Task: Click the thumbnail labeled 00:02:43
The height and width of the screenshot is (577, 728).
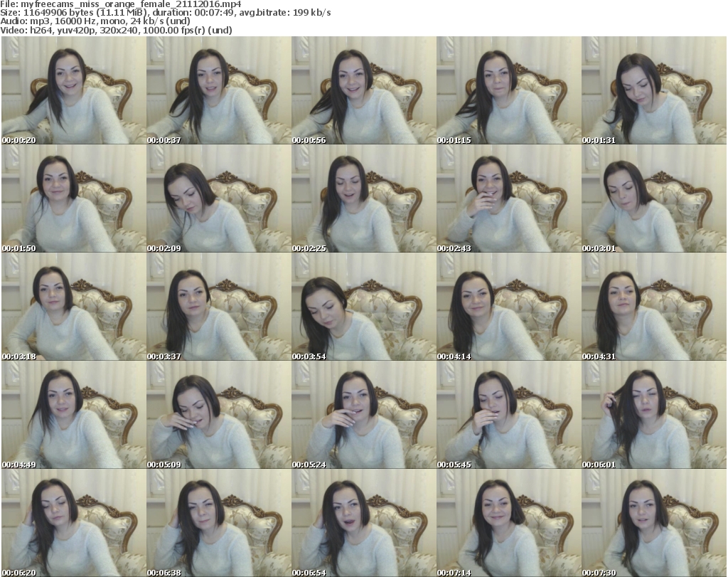Action: (x=508, y=198)
